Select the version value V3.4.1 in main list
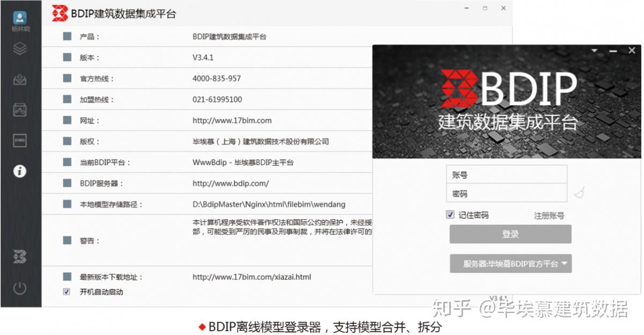Image resolution: width=644 pixels, height=335 pixels. [203, 57]
